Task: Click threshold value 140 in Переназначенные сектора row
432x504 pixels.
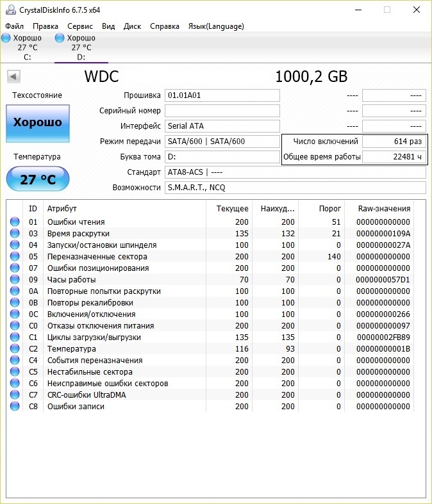Action: 334,257
